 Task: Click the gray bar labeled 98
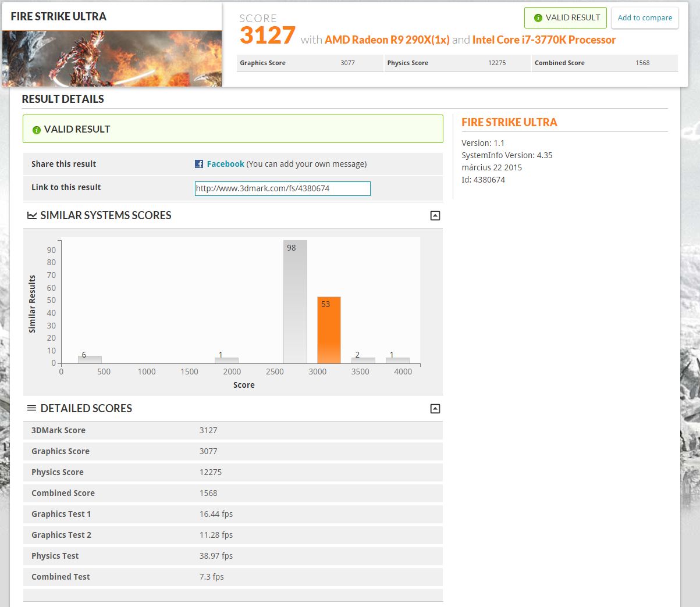point(295,302)
